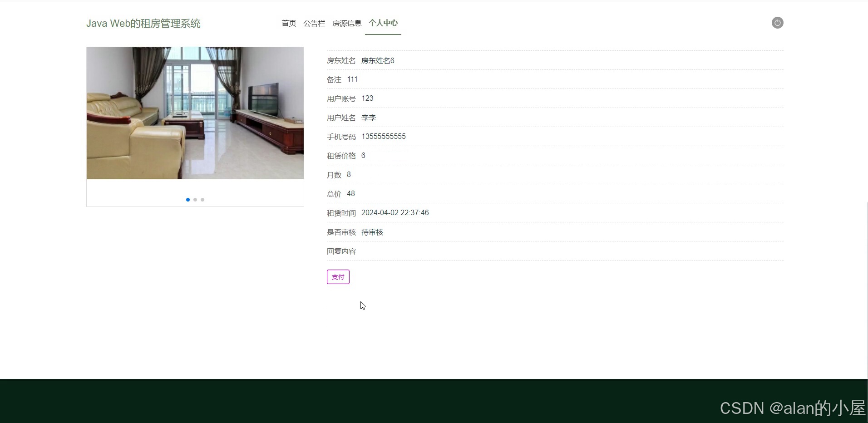This screenshot has width=868, height=423.
Task: Select the second carousel dot
Action: [195, 200]
